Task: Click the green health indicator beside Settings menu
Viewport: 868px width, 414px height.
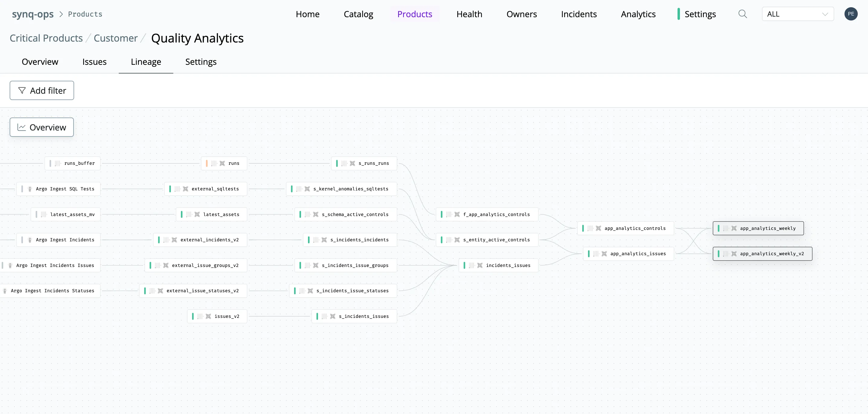Action: click(x=678, y=14)
